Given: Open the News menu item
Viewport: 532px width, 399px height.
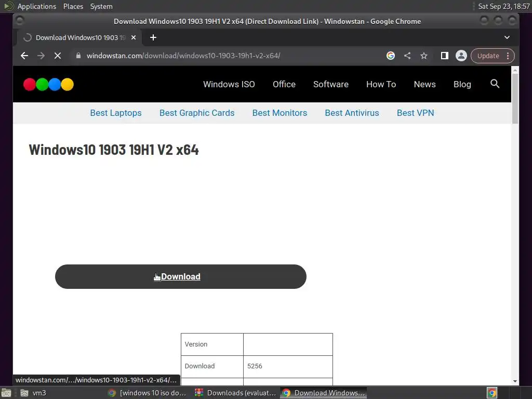Looking at the screenshot, I should click(x=425, y=84).
